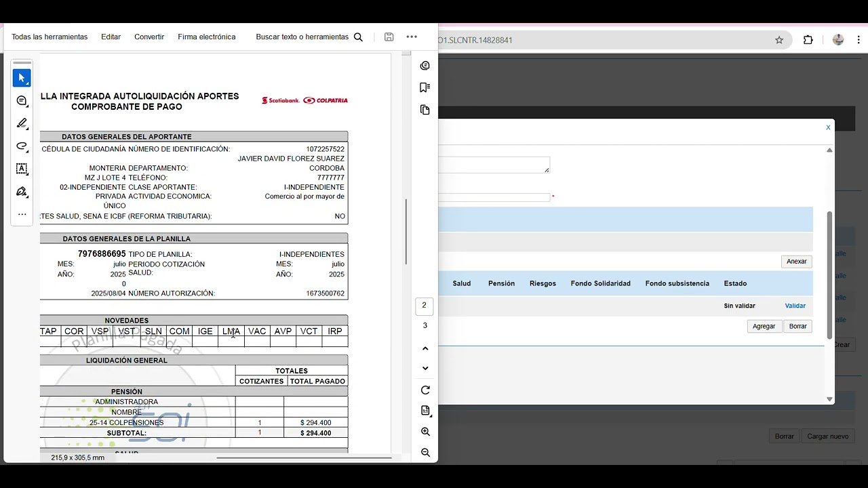Open the Chrome extensions puzzle icon
The image size is (868, 488).
(808, 40)
